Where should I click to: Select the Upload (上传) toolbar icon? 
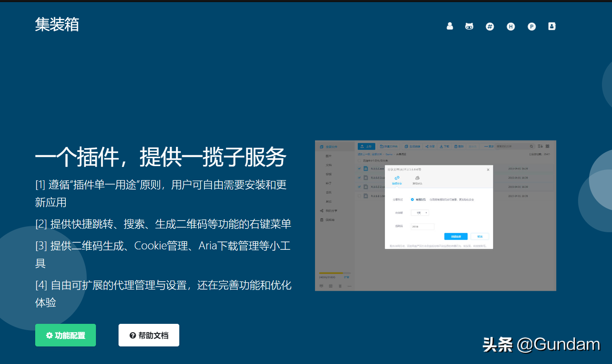pos(367,146)
